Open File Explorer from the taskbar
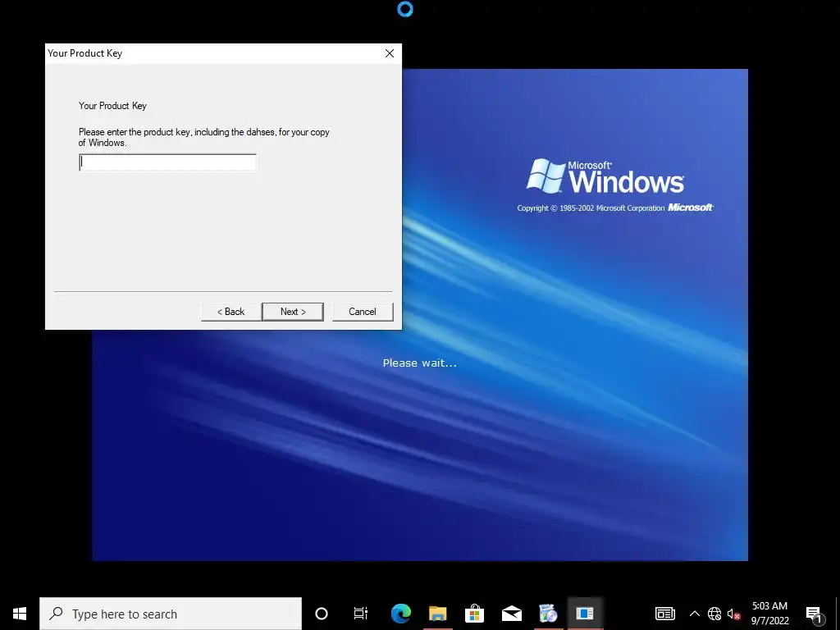This screenshot has height=630, width=840. point(438,614)
